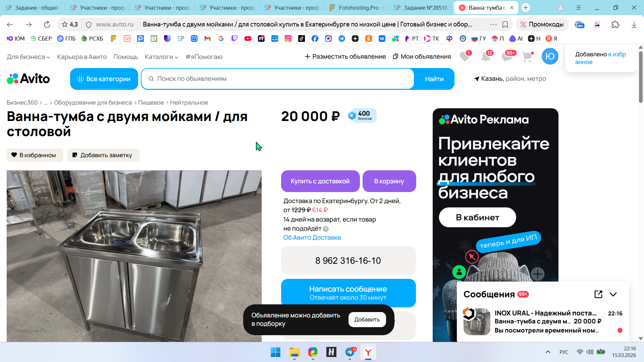644x362 pixels.
Task: Reload the page with browser refresh icon
Action: (x=47, y=24)
